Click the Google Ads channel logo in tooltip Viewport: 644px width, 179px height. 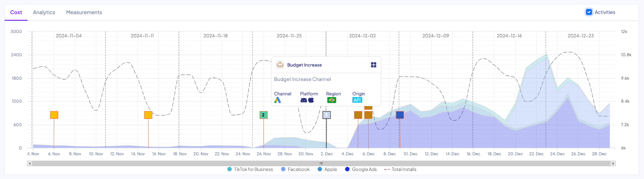pos(278,100)
